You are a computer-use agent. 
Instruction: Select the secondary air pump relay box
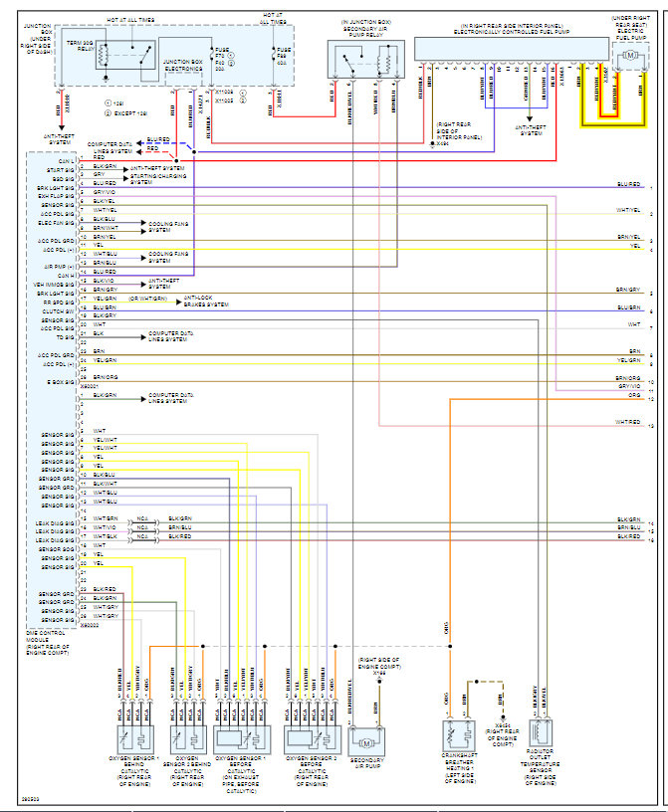coord(366,59)
